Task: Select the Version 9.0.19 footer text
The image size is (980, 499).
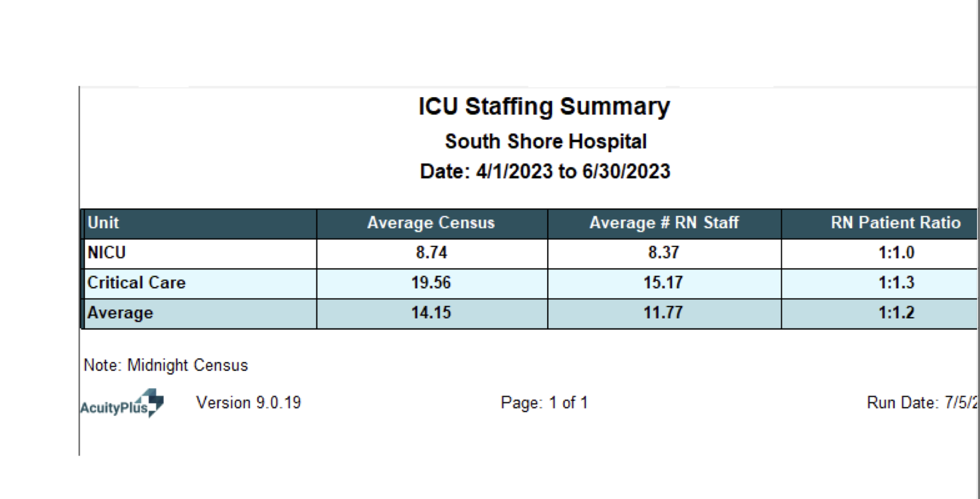Action: 248,403
